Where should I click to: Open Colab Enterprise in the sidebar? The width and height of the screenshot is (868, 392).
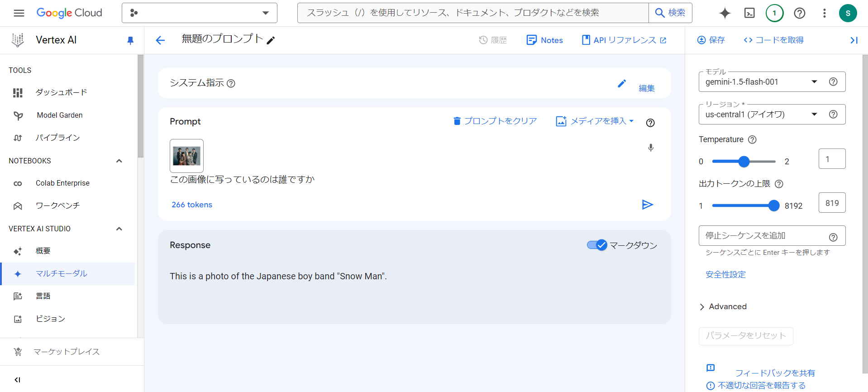[68, 183]
